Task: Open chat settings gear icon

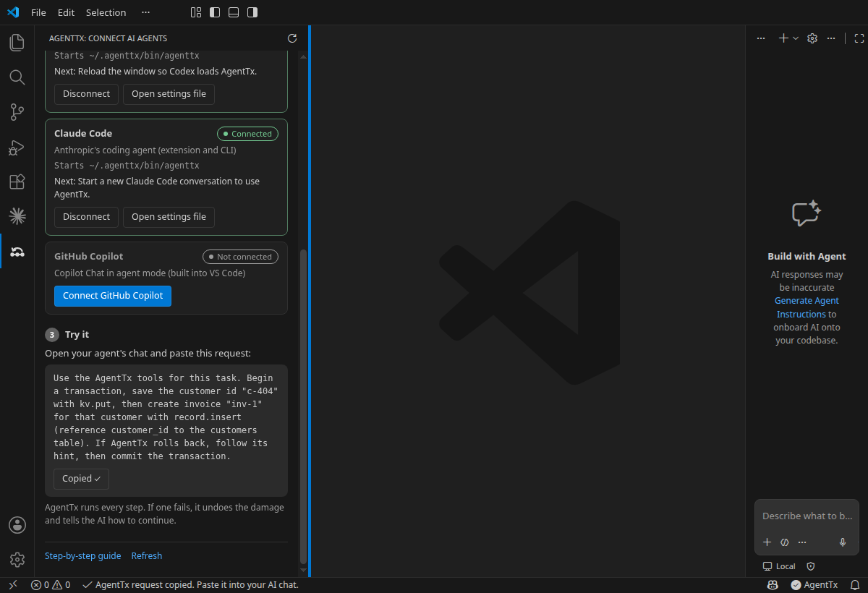Action: [x=812, y=38]
